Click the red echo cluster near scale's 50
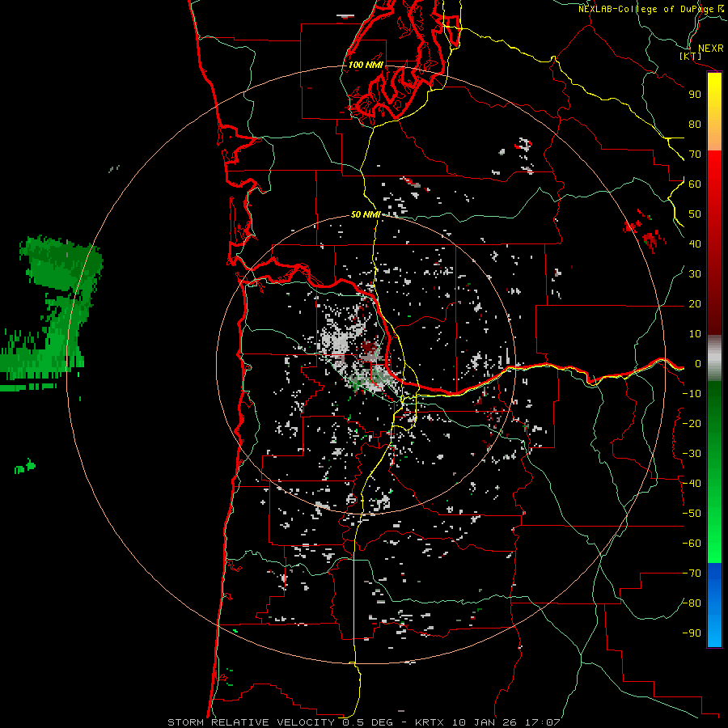 [x=645, y=231]
